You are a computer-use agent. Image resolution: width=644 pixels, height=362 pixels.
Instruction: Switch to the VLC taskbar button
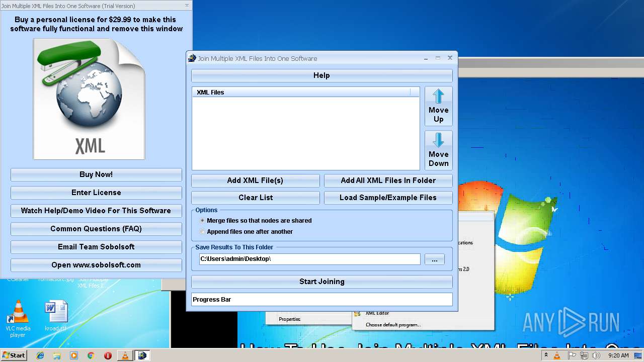(125, 355)
